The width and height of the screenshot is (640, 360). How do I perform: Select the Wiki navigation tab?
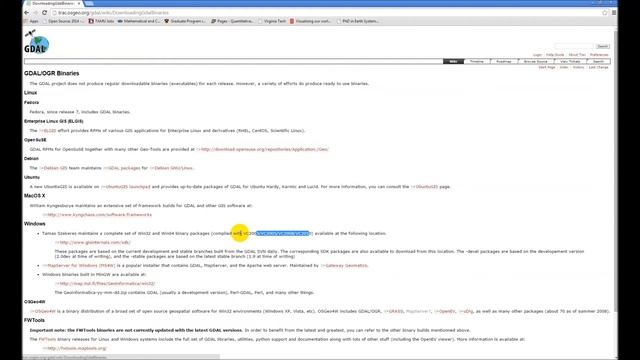[453, 61]
